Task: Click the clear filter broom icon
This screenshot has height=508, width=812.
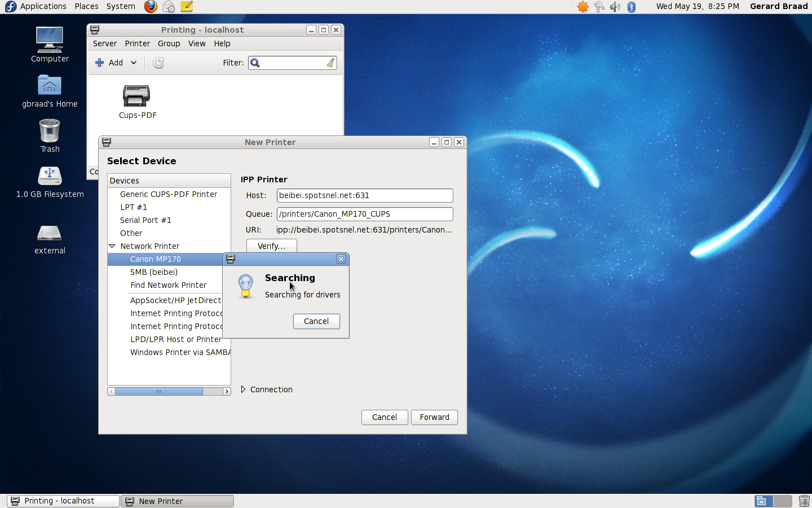Action: tap(330, 63)
